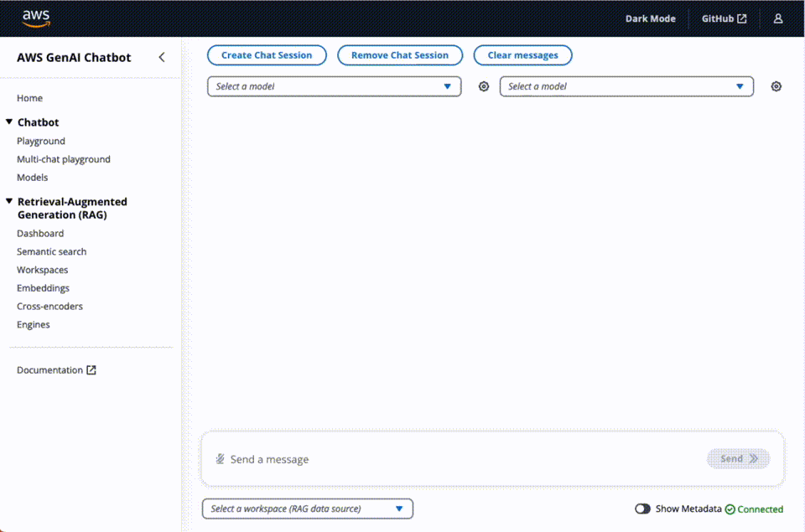The height and width of the screenshot is (532, 805).
Task: Open Workspaces page
Action: [43, 270]
